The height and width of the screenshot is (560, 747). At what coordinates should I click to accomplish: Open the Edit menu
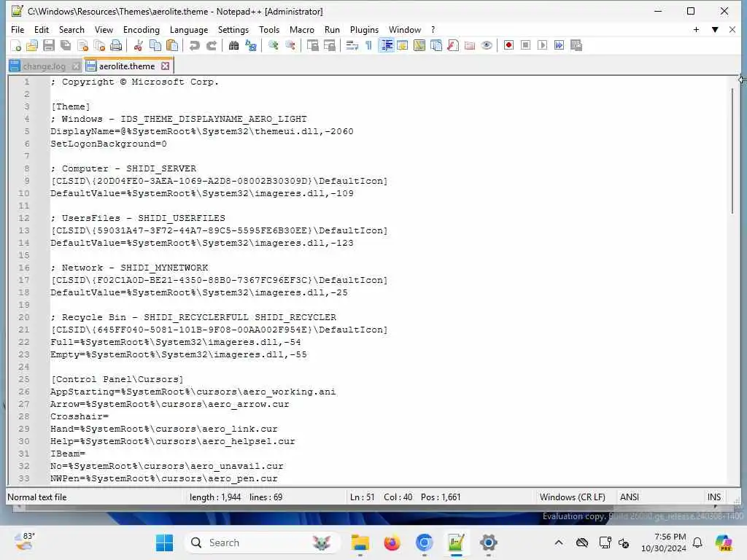(42, 29)
